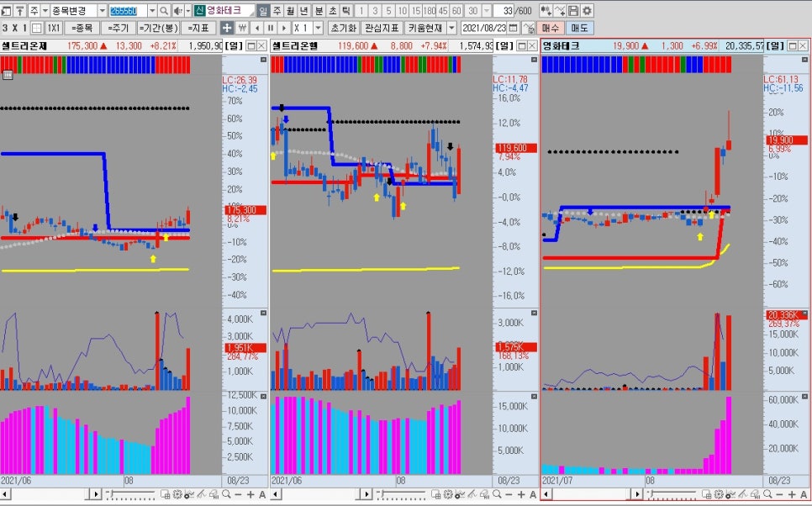Click the stock code input field
The height and width of the screenshot is (506, 812).
(128, 10)
